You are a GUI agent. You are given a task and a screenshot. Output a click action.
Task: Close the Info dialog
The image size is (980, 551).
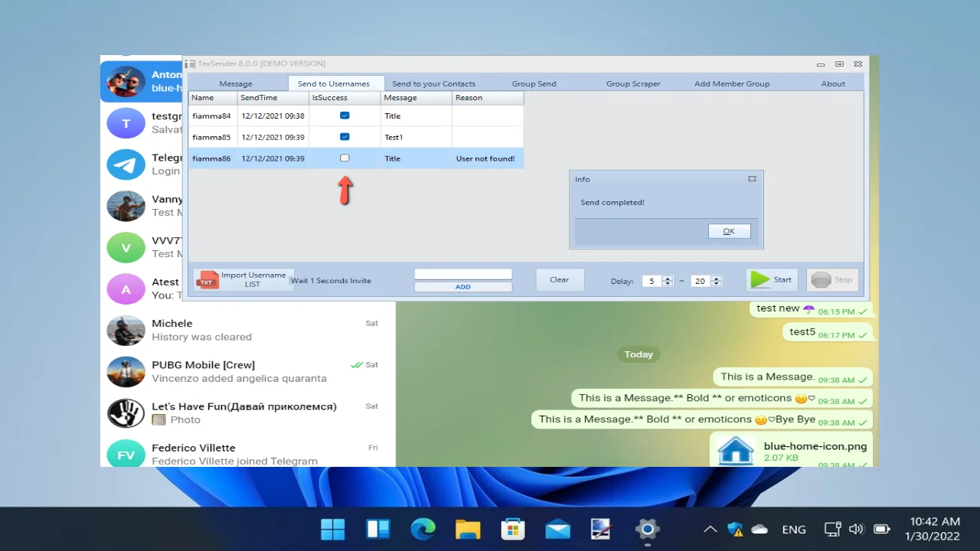[752, 178]
